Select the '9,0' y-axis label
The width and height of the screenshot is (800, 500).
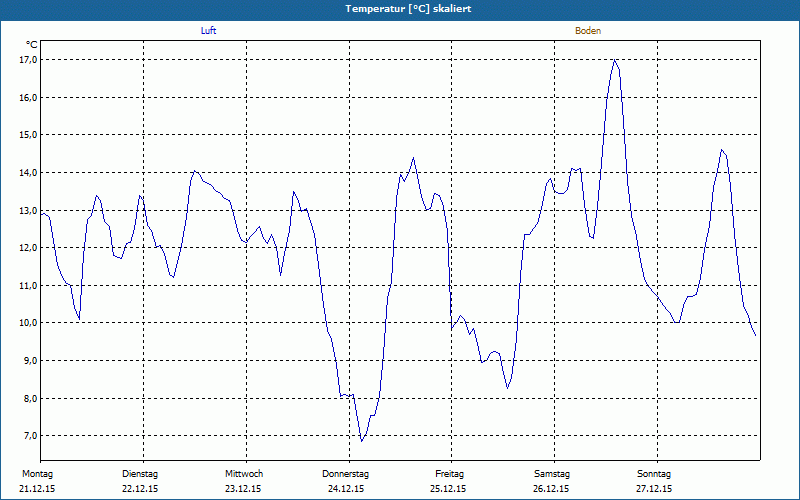tap(31, 360)
